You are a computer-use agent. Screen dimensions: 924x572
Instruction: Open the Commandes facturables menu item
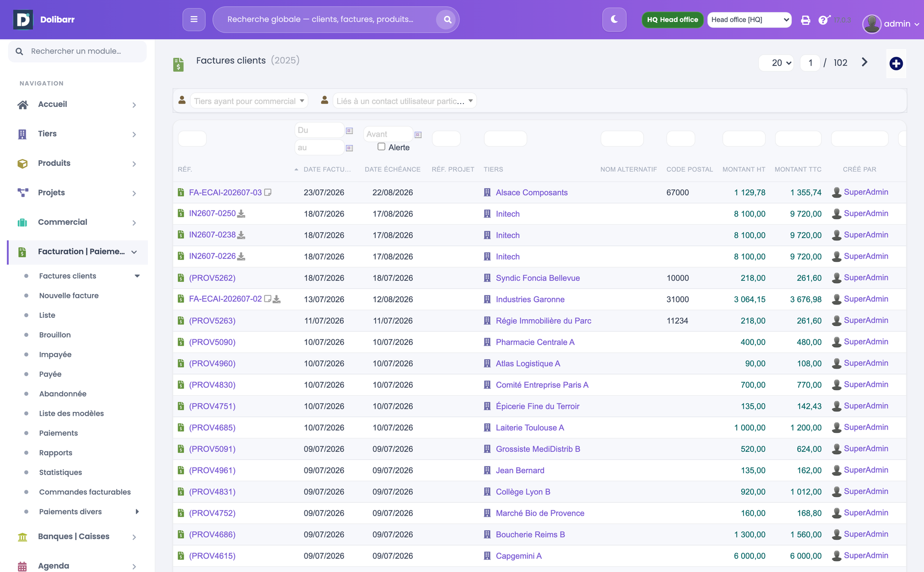pos(85,492)
